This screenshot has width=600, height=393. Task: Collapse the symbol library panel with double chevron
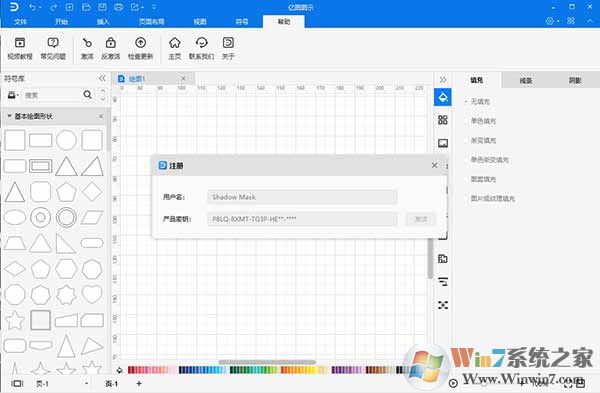pyautogui.click(x=102, y=78)
